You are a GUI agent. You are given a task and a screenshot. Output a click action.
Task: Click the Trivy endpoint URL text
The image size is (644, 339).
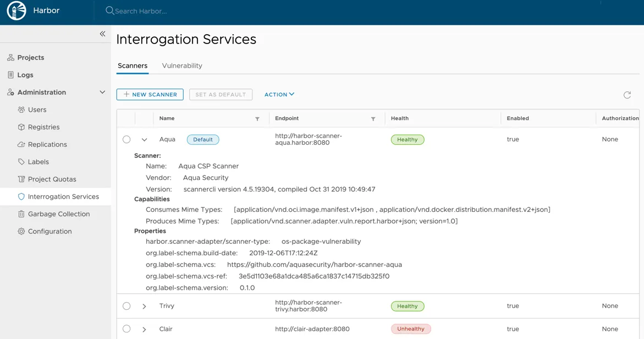click(x=309, y=306)
